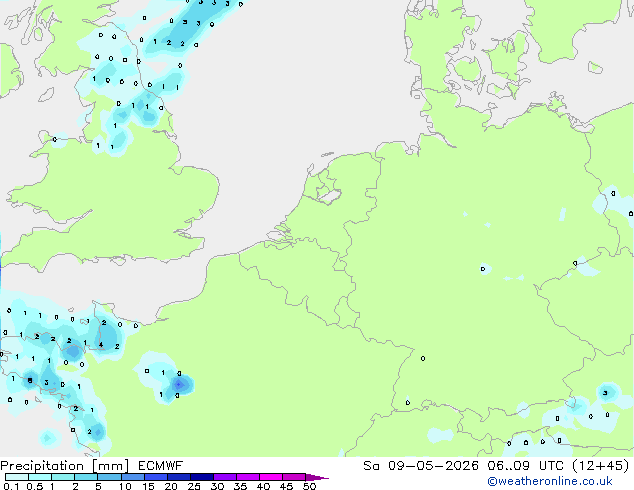Click the legend swatch between 15 and 20

coord(155,477)
